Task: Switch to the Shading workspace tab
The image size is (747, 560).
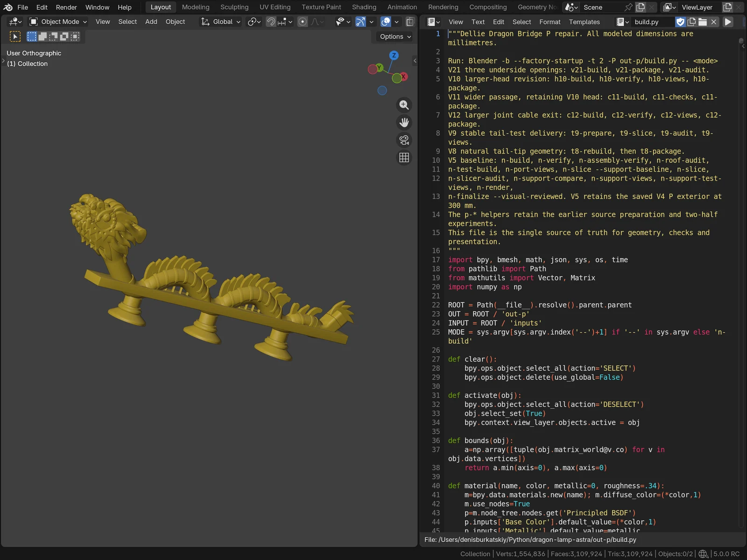Action: pos(364,7)
